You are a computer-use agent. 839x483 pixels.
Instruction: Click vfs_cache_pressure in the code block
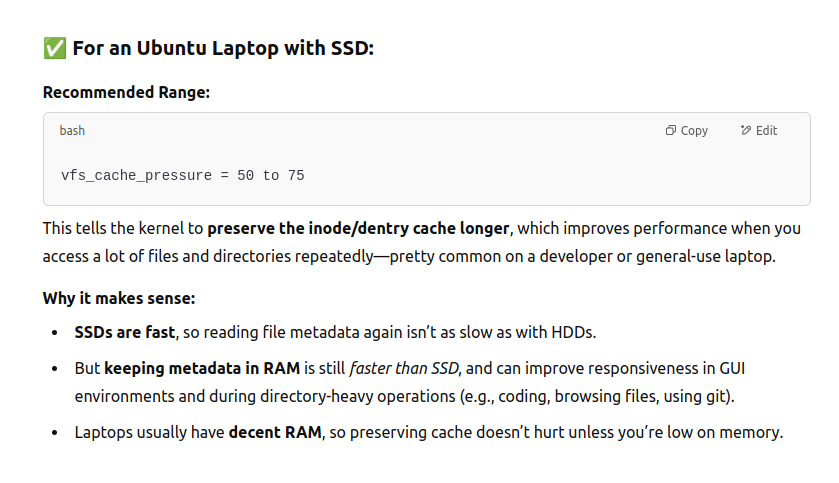coord(136,175)
